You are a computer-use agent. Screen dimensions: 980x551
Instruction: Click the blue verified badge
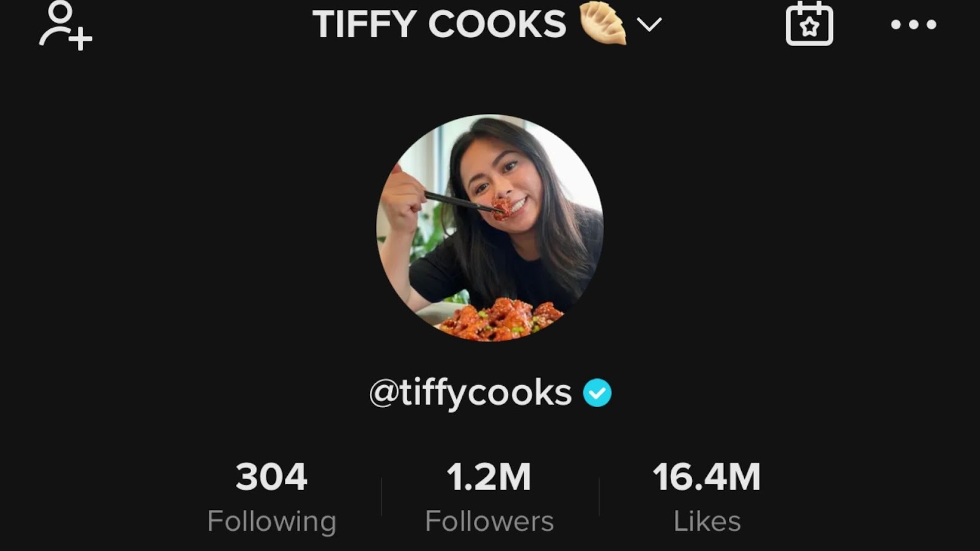click(x=597, y=393)
